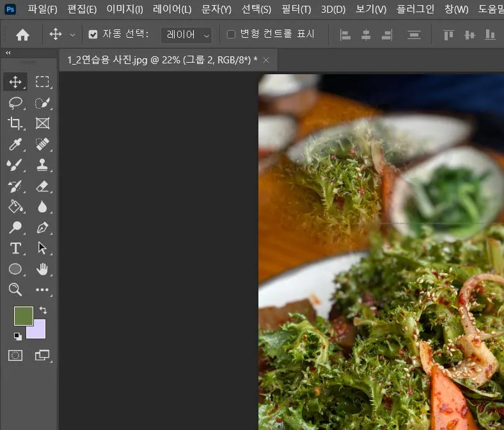Open the Edit Toolbar three-dots menu

42,289
